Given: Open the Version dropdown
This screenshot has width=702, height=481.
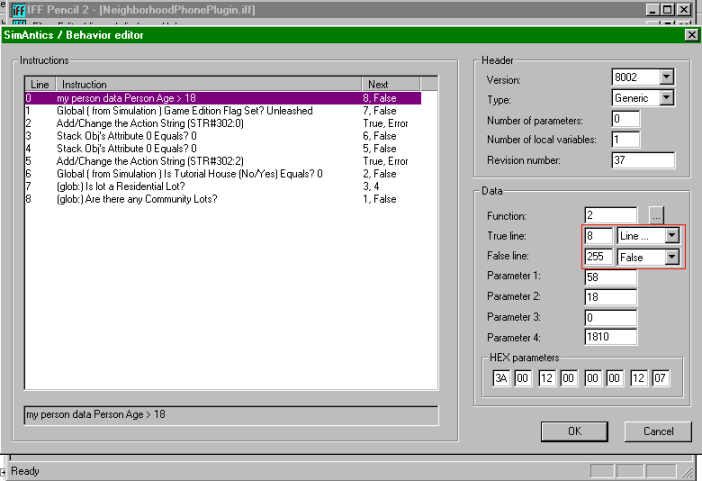Looking at the screenshot, I should point(667,77).
